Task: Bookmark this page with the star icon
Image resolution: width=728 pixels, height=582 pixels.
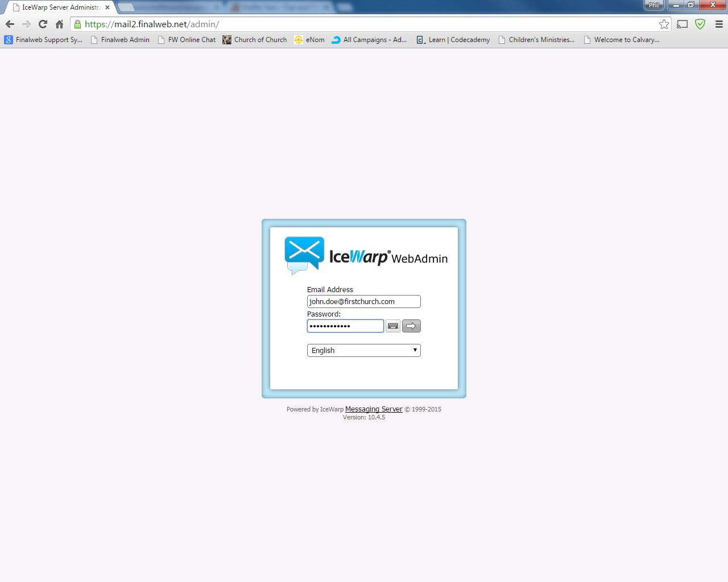Action: coord(664,24)
